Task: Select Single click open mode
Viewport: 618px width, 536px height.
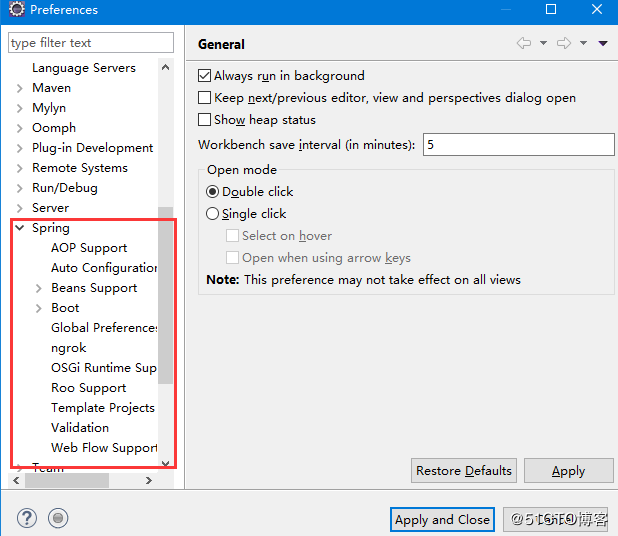Action: coord(212,214)
